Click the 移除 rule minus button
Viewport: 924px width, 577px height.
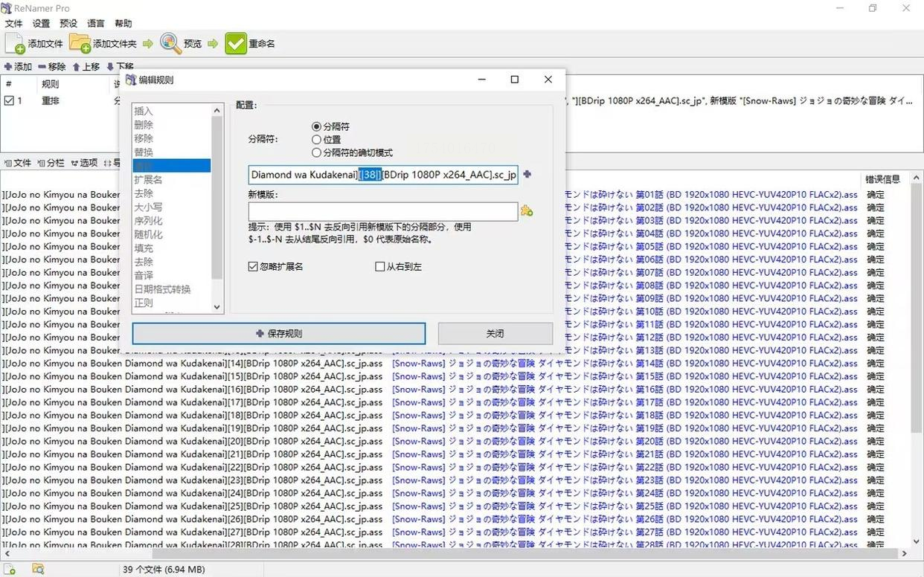[52, 67]
